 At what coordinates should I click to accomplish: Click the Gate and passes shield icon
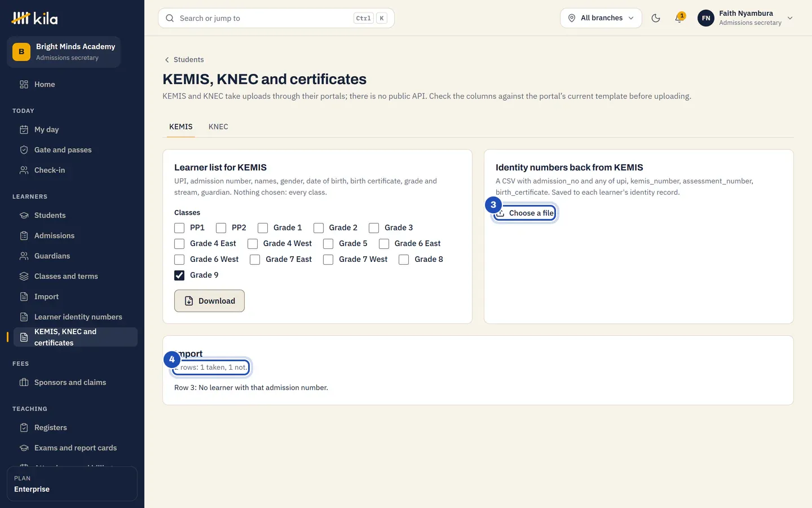coord(24,150)
